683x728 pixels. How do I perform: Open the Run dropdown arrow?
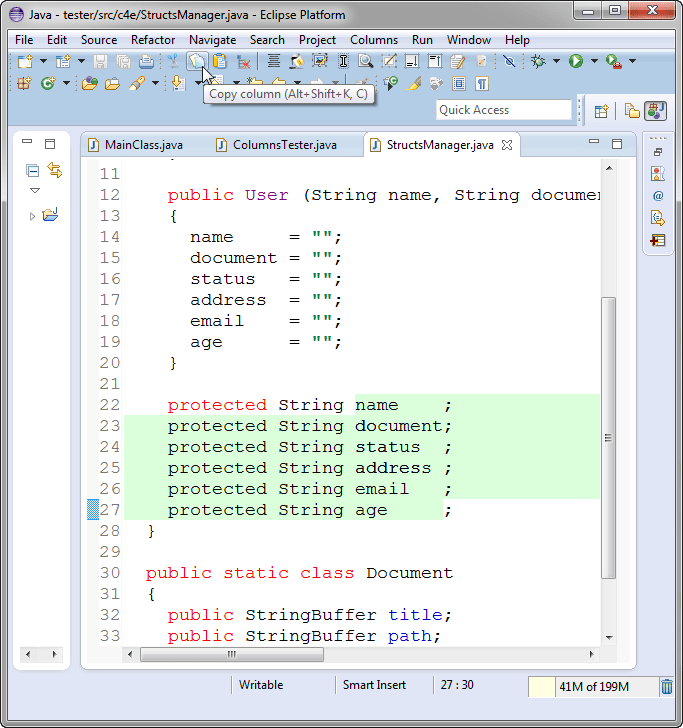594,61
